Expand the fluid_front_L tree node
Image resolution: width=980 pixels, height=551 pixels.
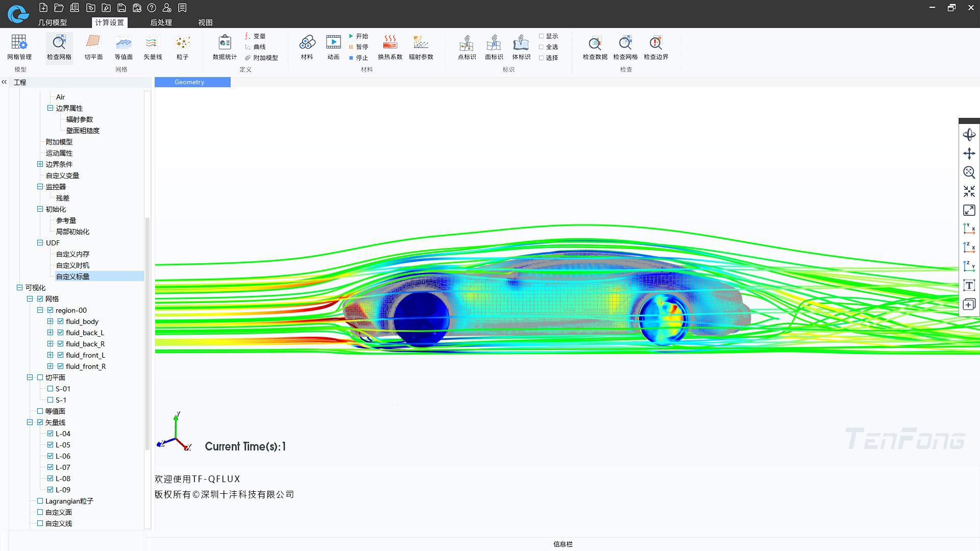tap(50, 355)
